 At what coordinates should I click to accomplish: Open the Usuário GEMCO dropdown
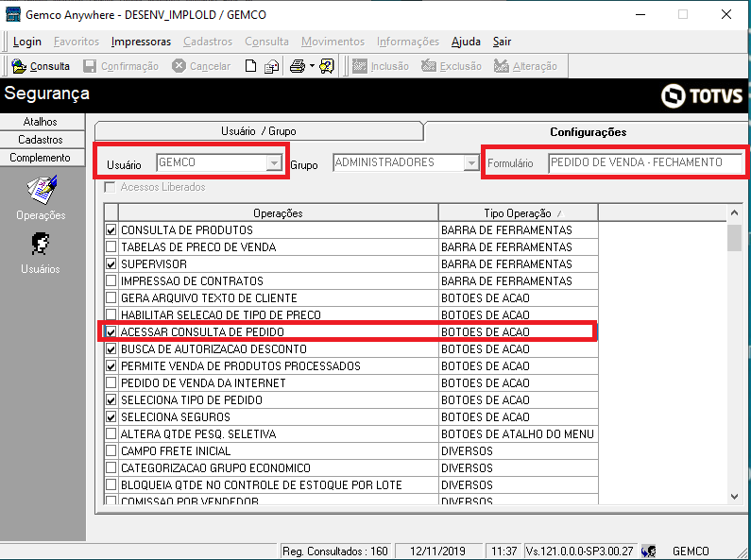pyautogui.click(x=274, y=162)
